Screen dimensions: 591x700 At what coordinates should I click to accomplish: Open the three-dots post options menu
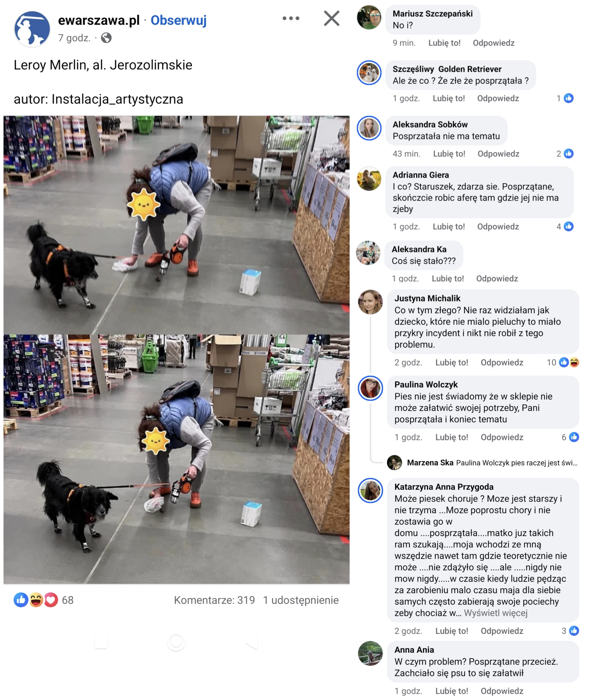tap(291, 18)
